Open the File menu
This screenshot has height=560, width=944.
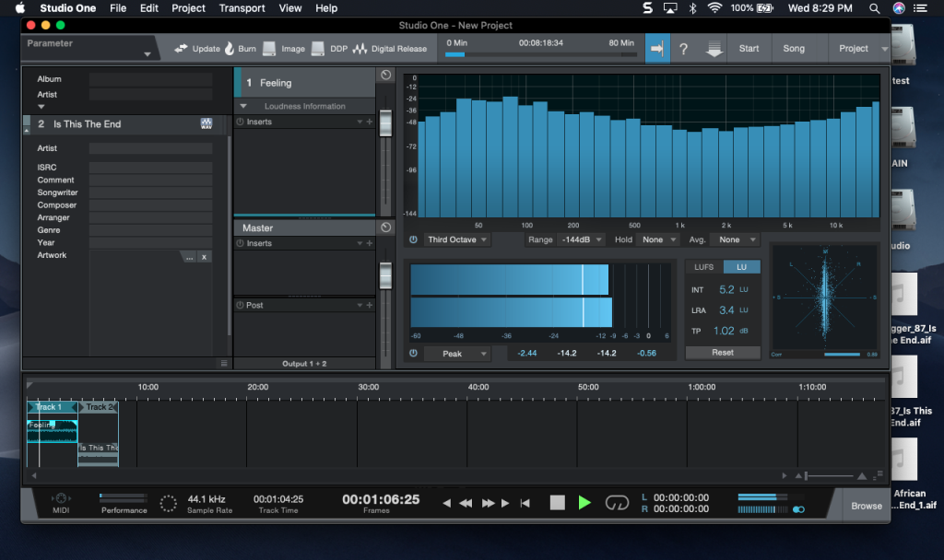point(118,7)
